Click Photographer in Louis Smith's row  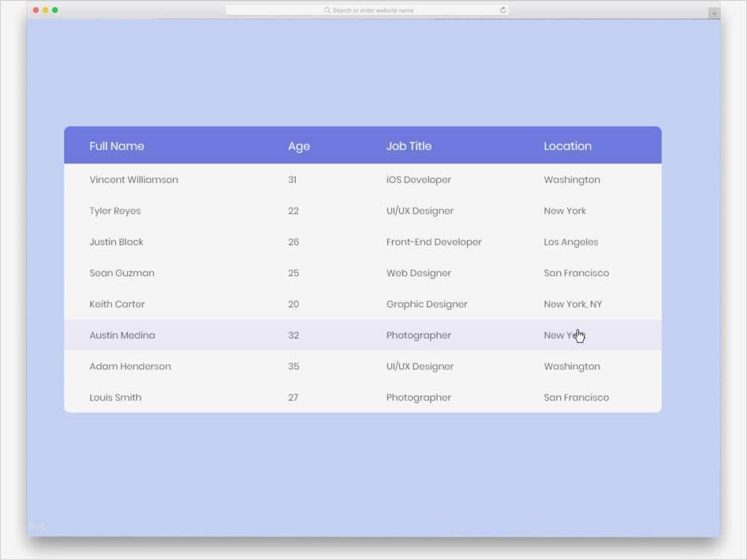[x=419, y=397]
